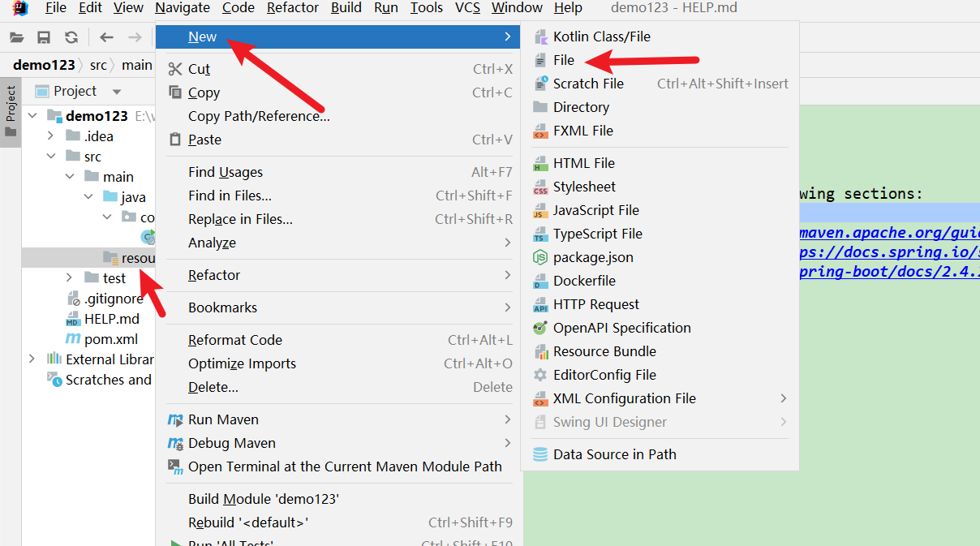Open the Bookmarks submenu
Screen dimensions: 980x546
(339, 307)
